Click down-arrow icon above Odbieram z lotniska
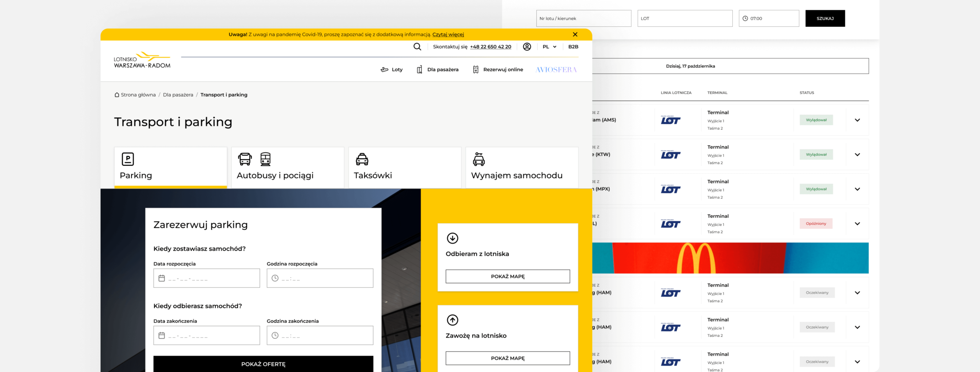980x372 pixels. (x=452, y=238)
